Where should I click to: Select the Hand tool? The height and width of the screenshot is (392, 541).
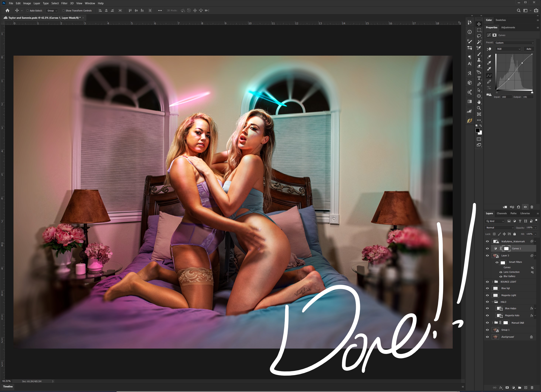tap(479, 102)
